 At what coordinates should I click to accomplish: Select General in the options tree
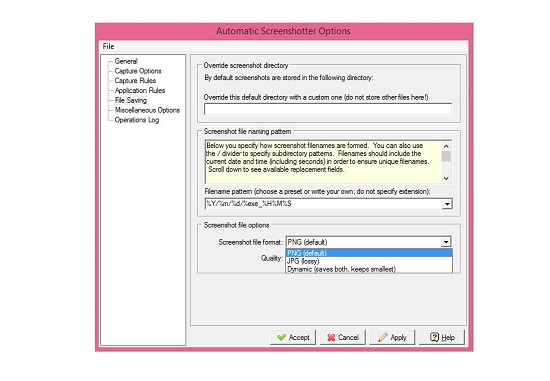pos(126,61)
